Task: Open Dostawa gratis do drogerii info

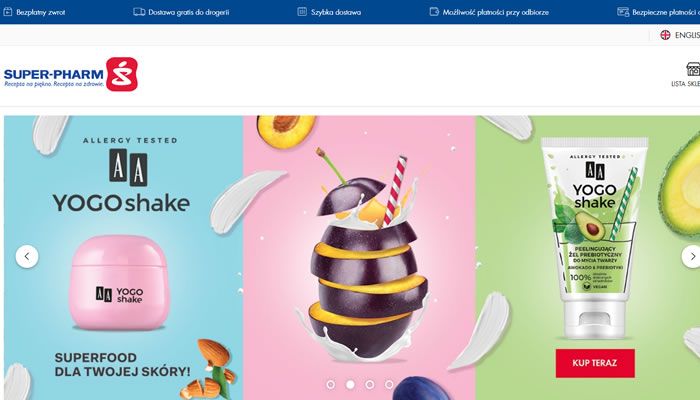Action: tap(188, 12)
